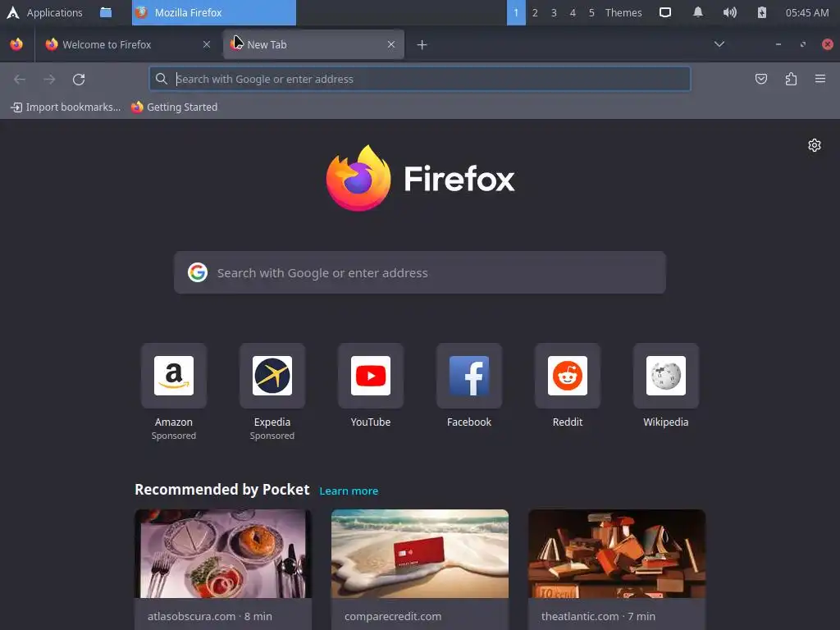
Task: Open the comparecredit.com story thumbnail
Action: [x=420, y=554]
